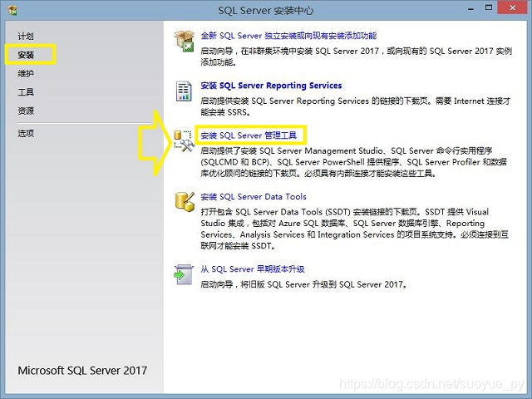Click the app icon in title bar

(x=12, y=10)
